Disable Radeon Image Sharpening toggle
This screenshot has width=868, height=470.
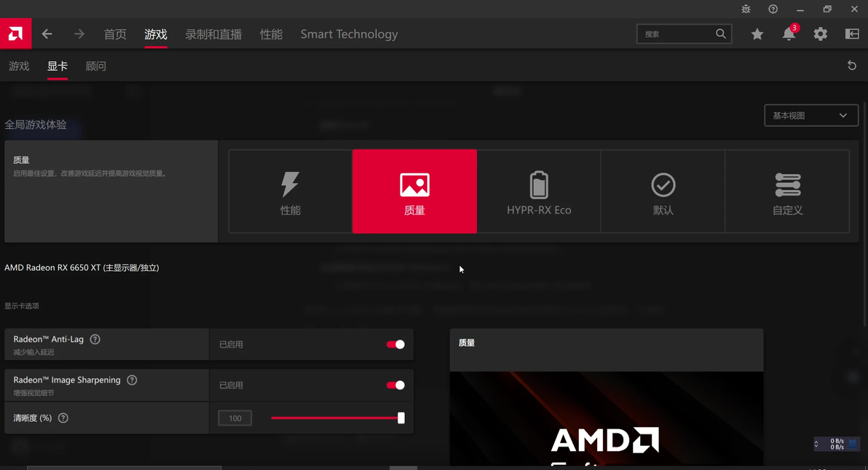[x=395, y=385]
